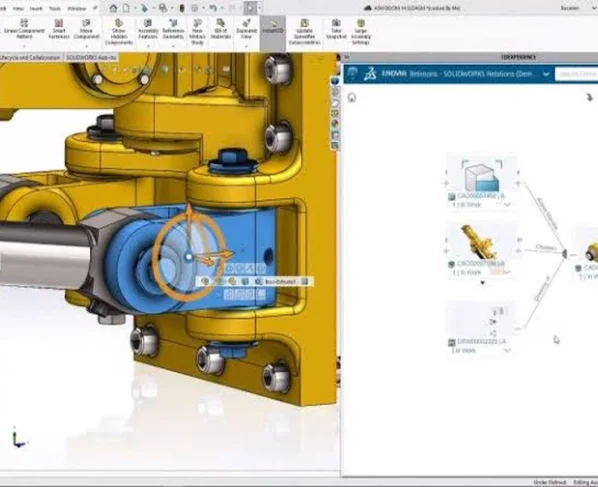Create a new document from quick access toolbar
The width and height of the screenshot is (598, 487).
point(126,8)
